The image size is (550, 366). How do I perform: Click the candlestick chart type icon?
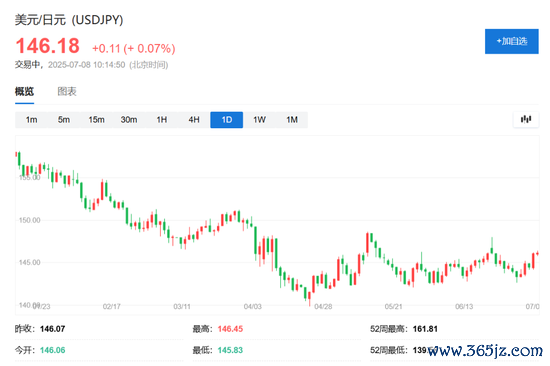coord(525,120)
